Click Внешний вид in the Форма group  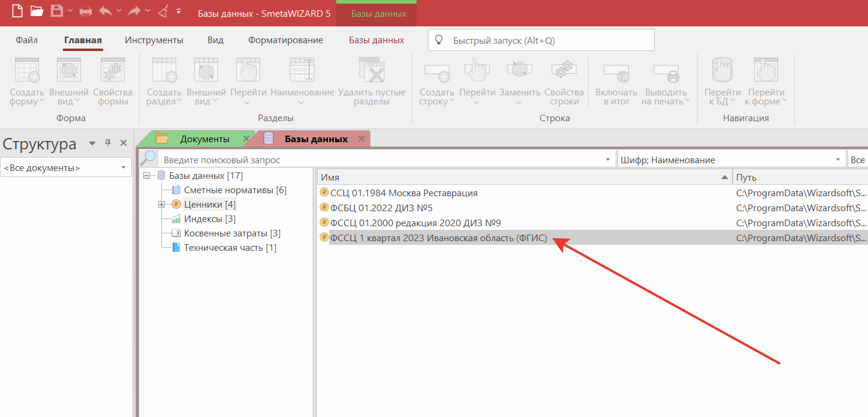coord(69,81)
